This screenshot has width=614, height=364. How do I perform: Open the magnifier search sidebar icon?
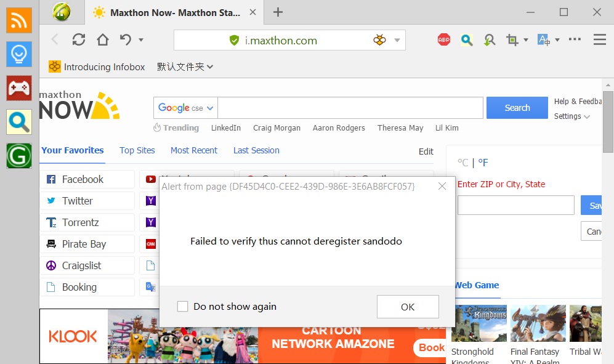[x=19, y=122]
